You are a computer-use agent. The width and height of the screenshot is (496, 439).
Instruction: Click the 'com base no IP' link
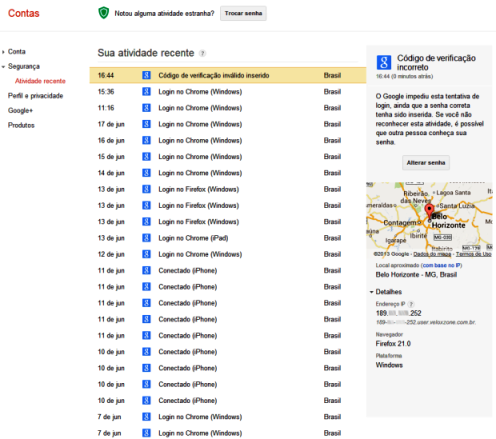(x=441, y=265)
